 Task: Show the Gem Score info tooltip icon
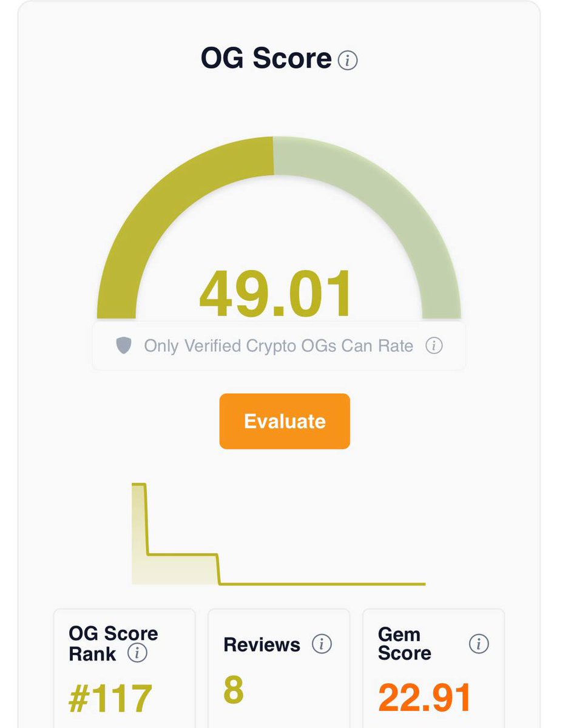pyautogui.click(x=479, y=644)
